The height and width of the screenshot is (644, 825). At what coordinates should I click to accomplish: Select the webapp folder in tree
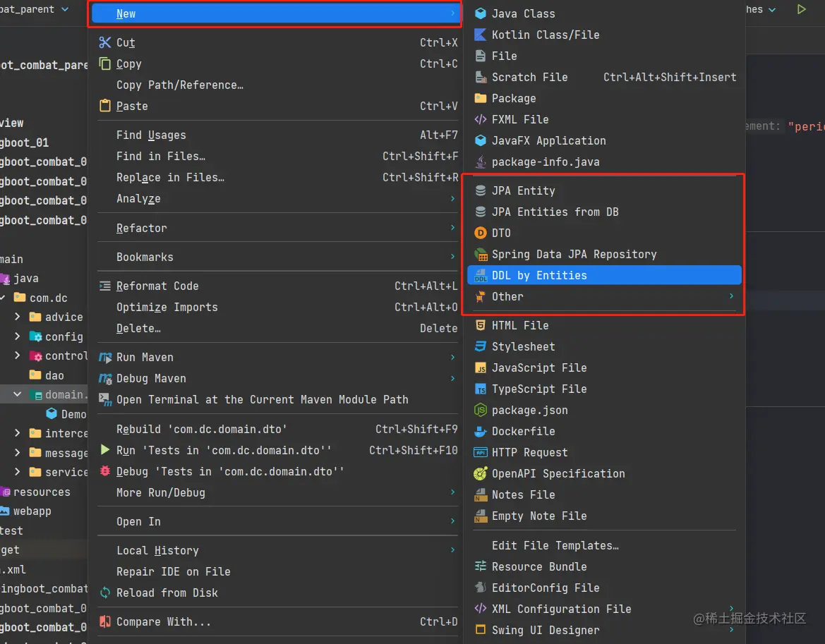(x=26, y=511)
